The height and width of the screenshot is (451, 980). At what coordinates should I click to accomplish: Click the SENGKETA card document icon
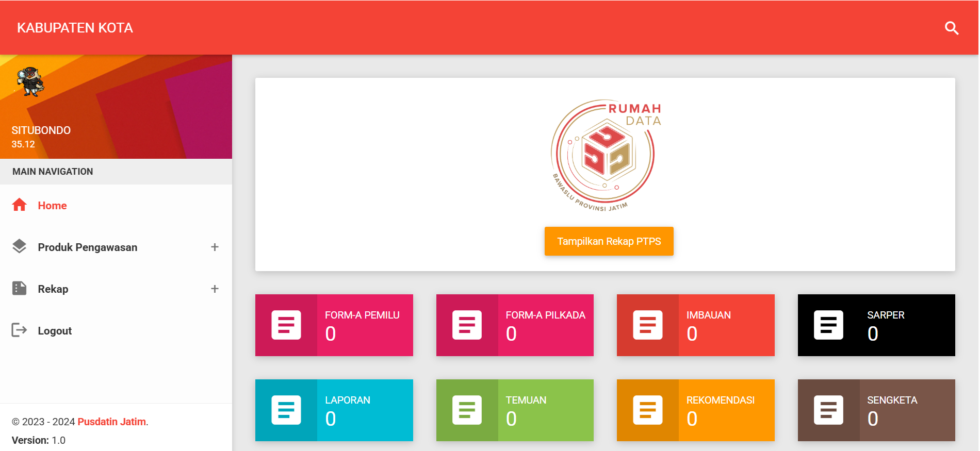click(828, 410)
